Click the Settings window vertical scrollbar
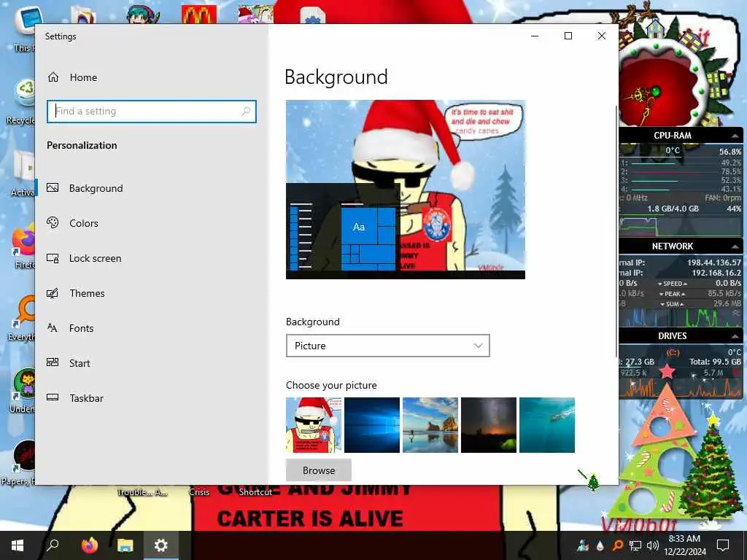This screenshot has height=560, width=747. 616,231
